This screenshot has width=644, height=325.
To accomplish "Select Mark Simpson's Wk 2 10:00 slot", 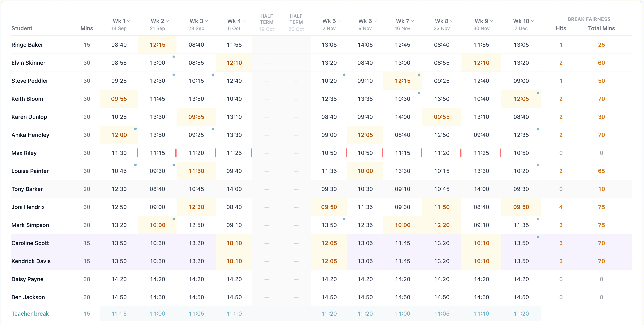I will [x=157, y=225].
